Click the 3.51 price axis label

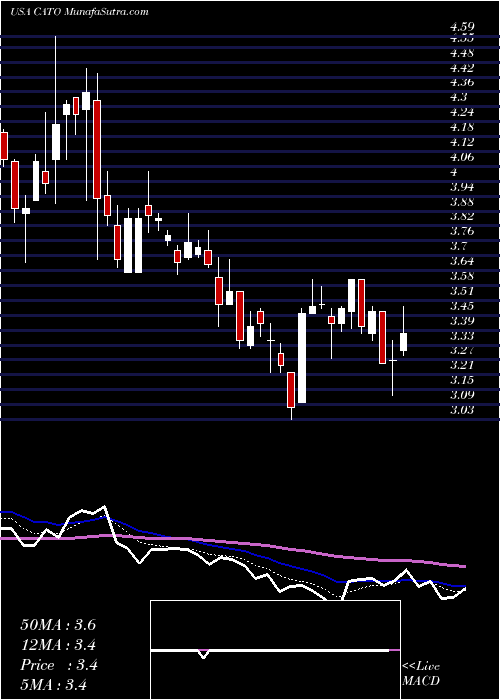click(462, 291)
